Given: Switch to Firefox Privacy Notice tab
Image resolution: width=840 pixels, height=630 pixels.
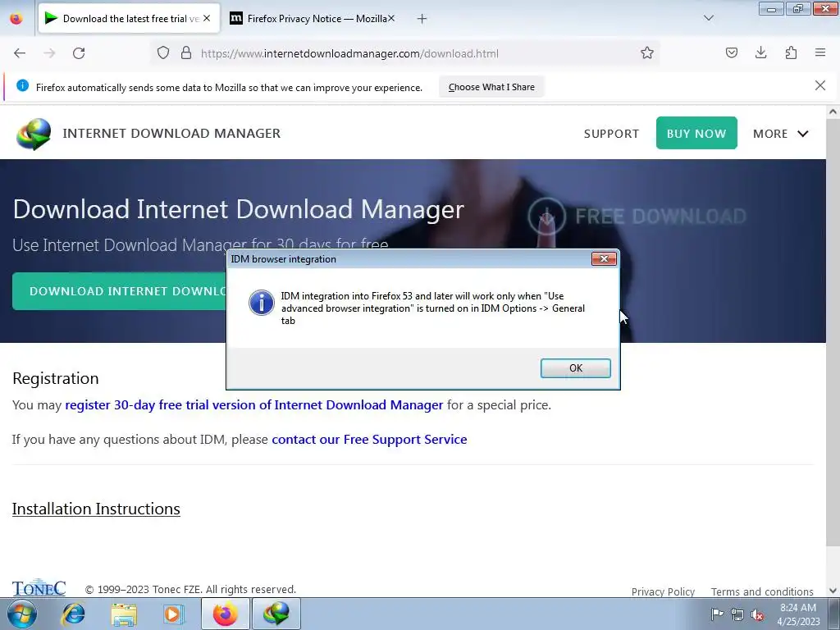Looking at the screenshot, I should point(313,19).
